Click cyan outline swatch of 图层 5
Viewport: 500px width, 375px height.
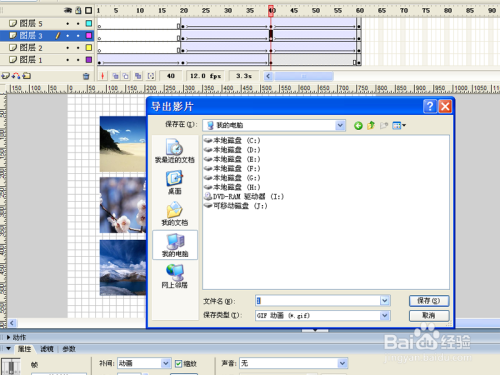point(89,23)
